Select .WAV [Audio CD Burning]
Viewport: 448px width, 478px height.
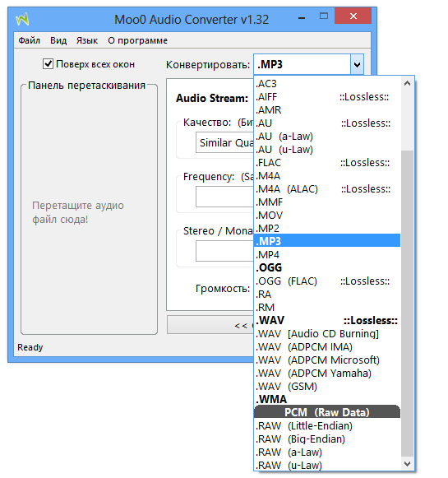(327, 334)
